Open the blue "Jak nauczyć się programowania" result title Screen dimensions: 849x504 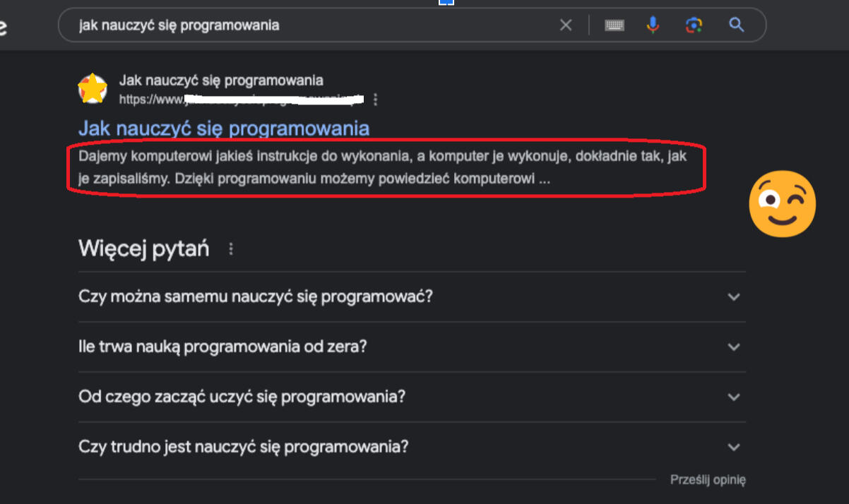224,128
